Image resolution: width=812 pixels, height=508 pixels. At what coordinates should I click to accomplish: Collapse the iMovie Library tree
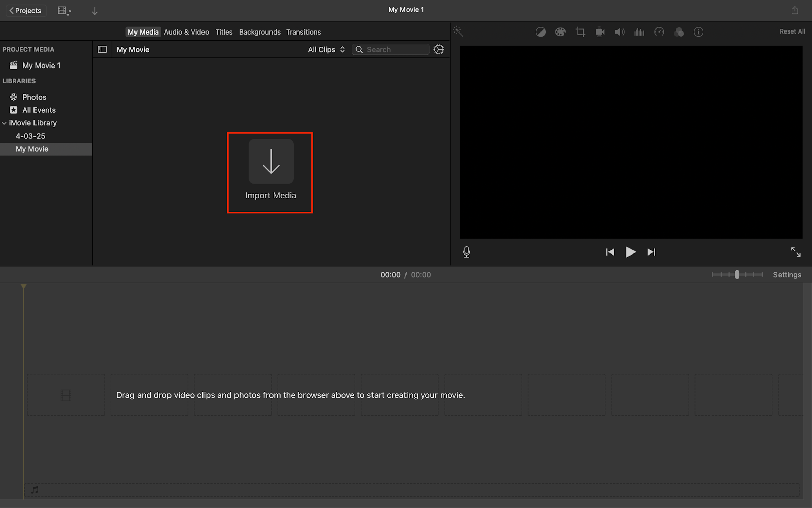4,123
